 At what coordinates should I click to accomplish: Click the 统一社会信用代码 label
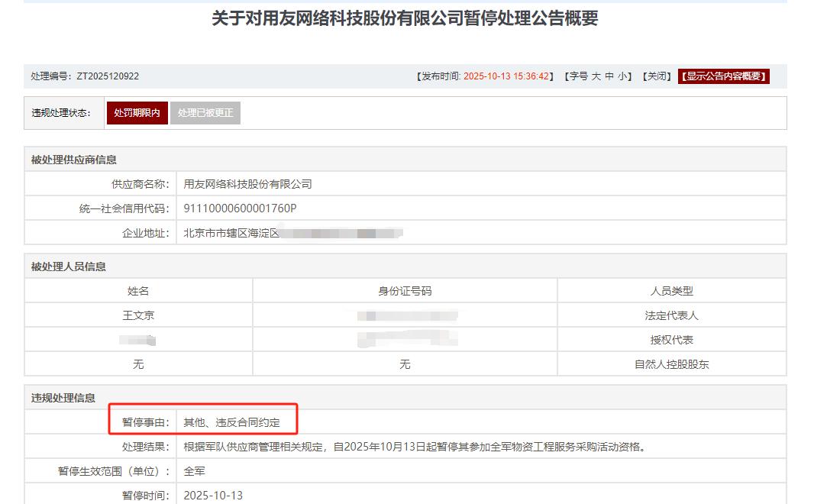pyautogui.click(x=124, y=208)
